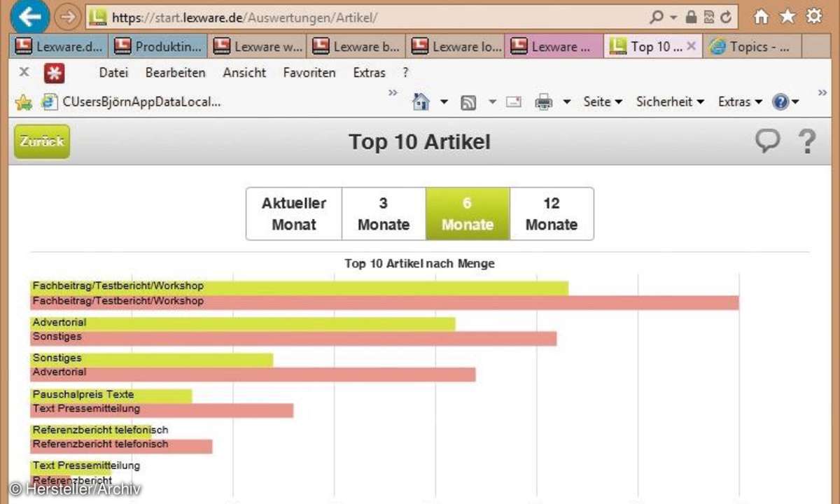Open the '?' help menu in menu bar
840x504 pixels.
(405, 72)
